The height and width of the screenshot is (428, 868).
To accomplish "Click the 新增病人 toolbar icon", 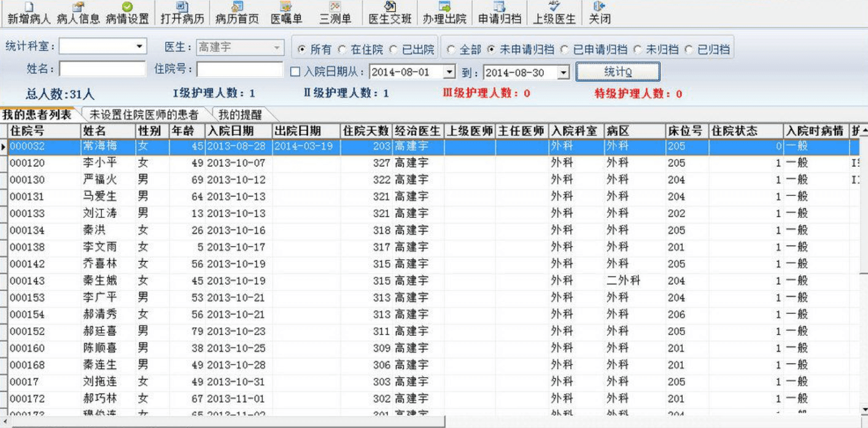I will pos(29,13).
